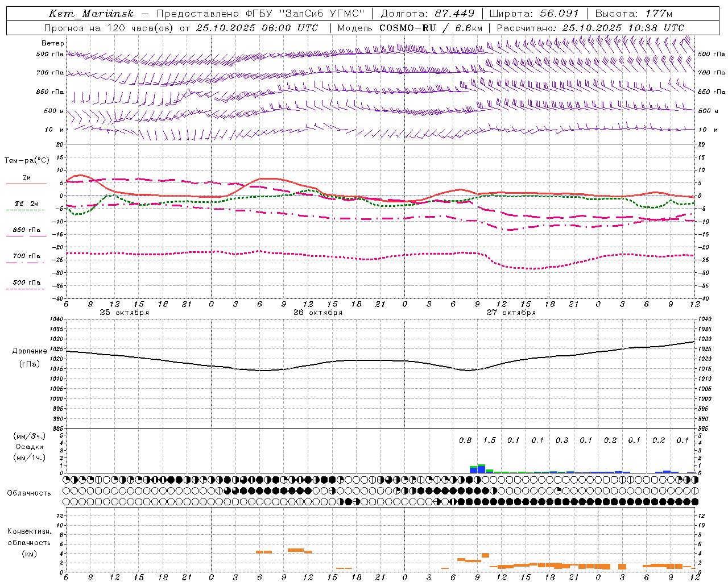Click the '(мм/1ч.)' precipitation unit label
This screenshot has height=582, width=728.
pos(30,458)
